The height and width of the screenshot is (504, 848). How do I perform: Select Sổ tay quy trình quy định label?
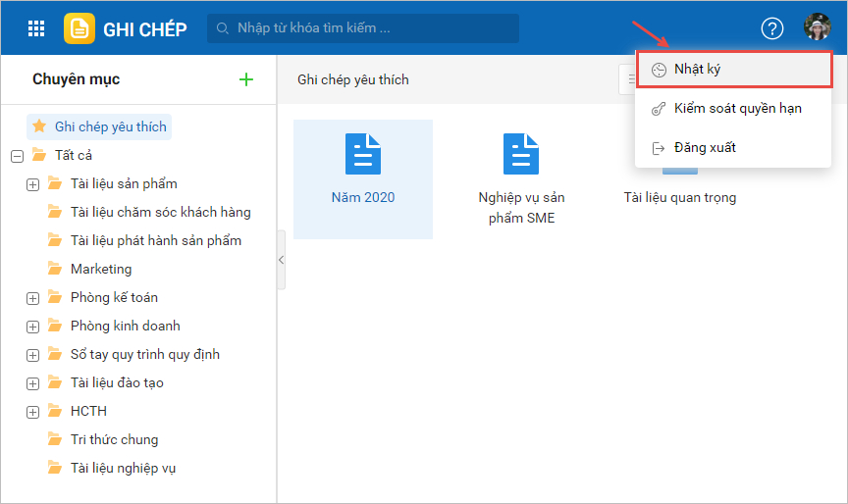click(x=145, y=355)
